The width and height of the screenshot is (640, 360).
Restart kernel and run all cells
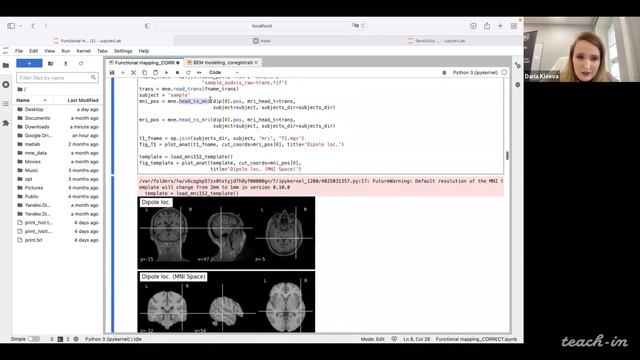click(199, 73)
